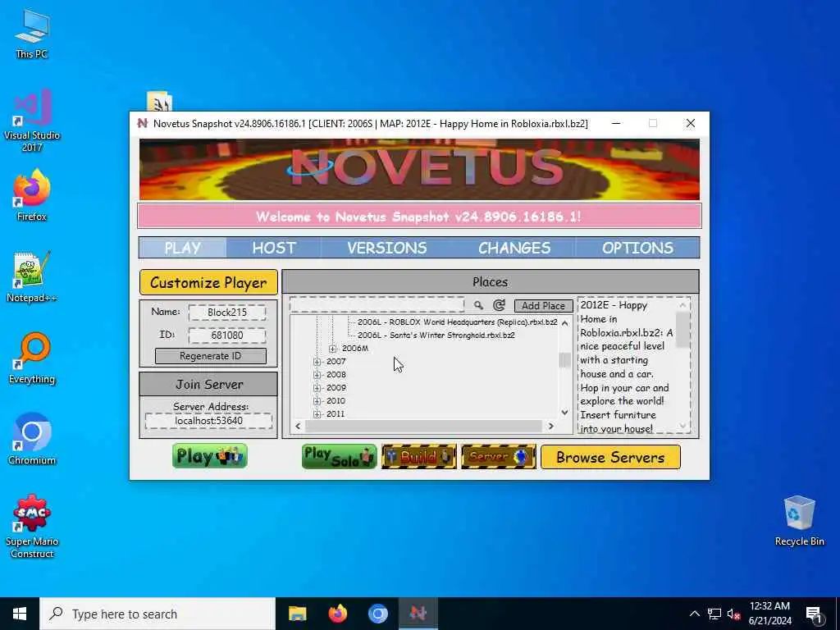Open the Firefox desktop shortcut
840x630 pixels.
click(32, 196)
